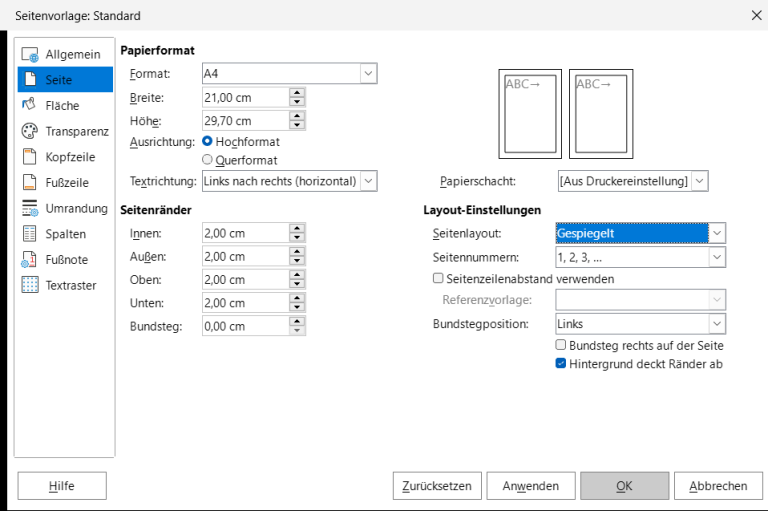Viewport: 768px width, 511px height.
Task: Click the Unten margin field
Action: (x=245, y=303)
